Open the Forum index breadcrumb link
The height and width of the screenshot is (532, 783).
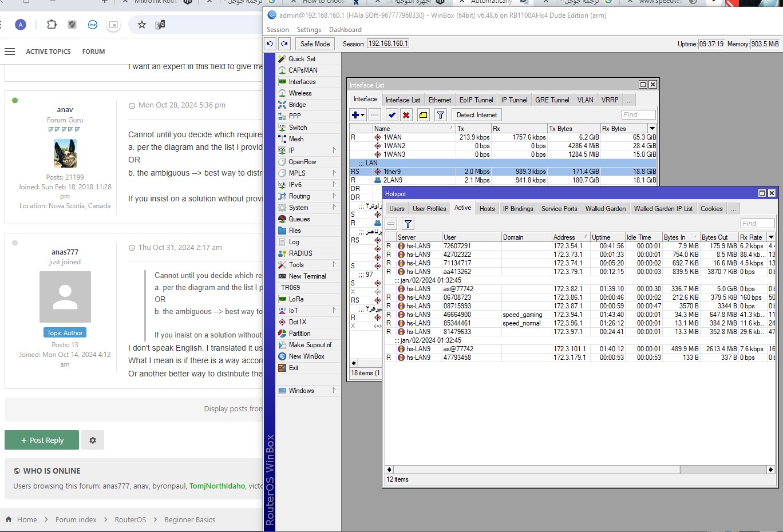click(x=76, y=519)
